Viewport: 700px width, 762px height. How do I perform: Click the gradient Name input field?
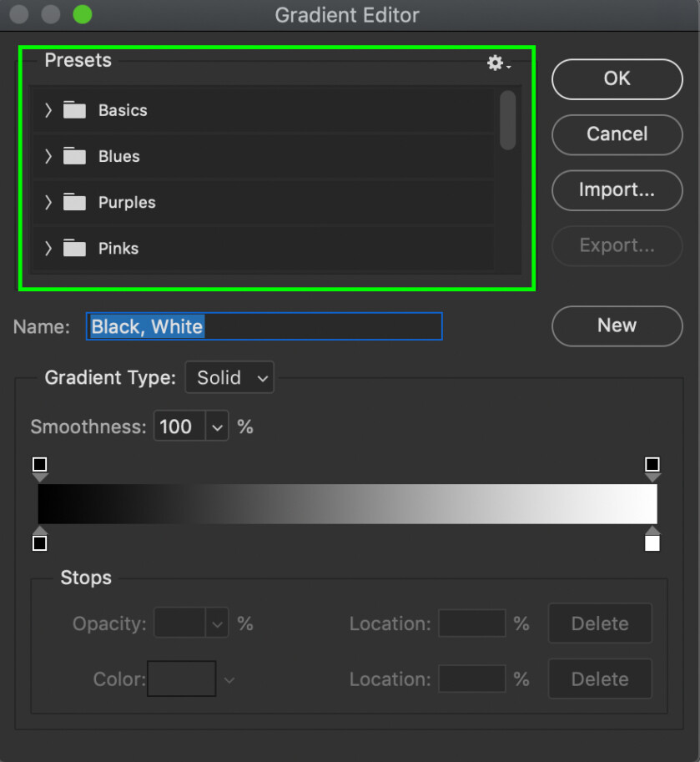(264, 326)
